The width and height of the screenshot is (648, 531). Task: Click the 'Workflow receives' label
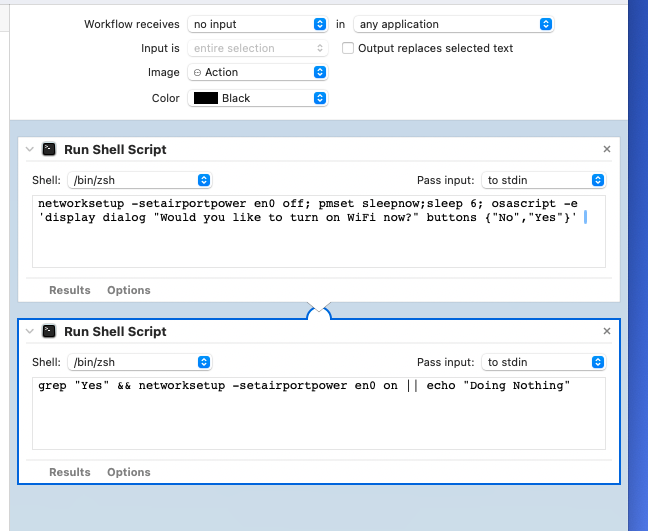(132, 24)
